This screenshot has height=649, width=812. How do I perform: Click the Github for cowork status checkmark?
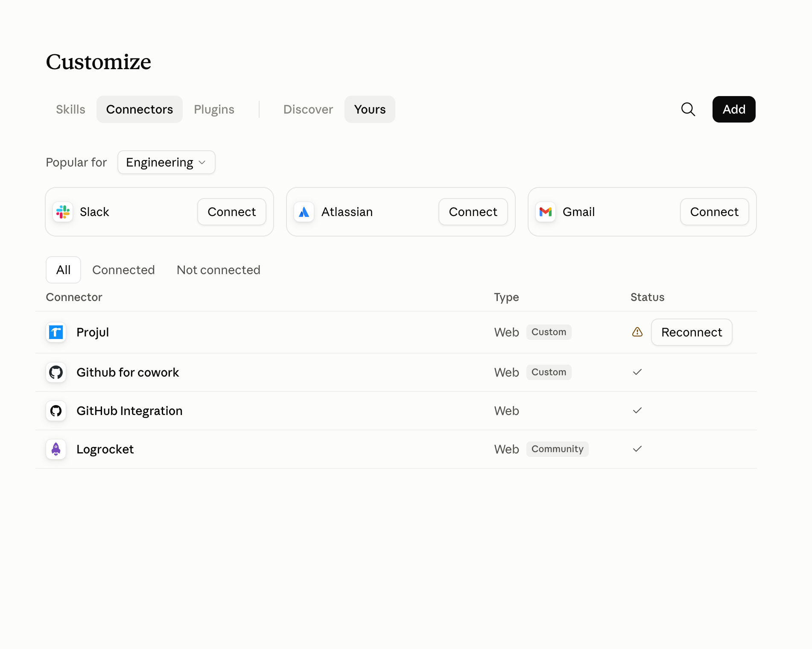tap(637, 372)
